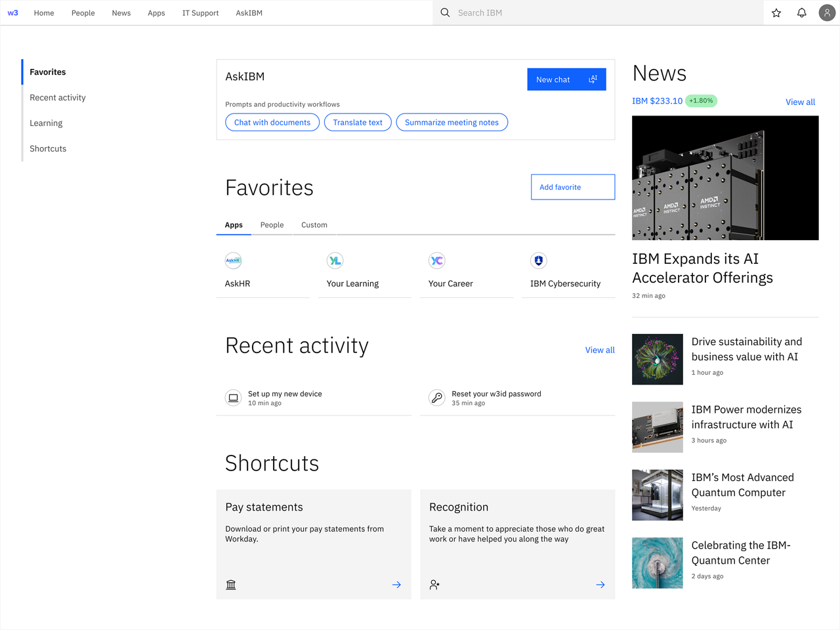Select Favorites in the side navigation
This screenshot has height=630, width=840.
tap(48, 72)
